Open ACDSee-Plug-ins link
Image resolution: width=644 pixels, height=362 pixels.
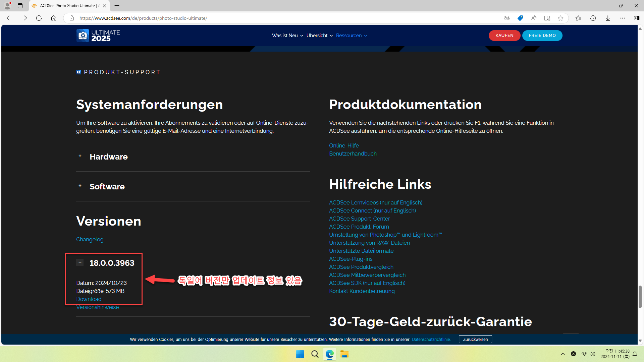(x=351, y=259)
